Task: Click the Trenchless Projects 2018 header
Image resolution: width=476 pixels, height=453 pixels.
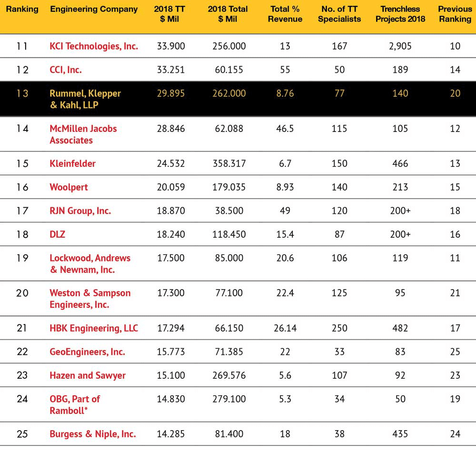Action: (x=400, y=14)
